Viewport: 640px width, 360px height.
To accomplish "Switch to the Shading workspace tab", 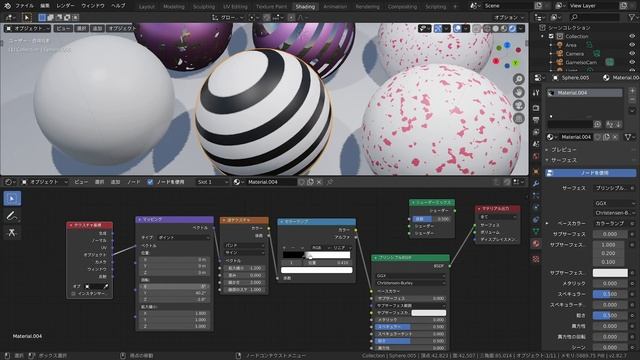I will click(305, 7).
